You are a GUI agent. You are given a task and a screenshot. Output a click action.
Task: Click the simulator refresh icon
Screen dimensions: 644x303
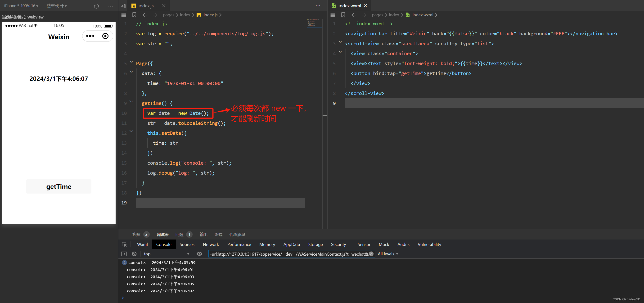coord(96,6)
